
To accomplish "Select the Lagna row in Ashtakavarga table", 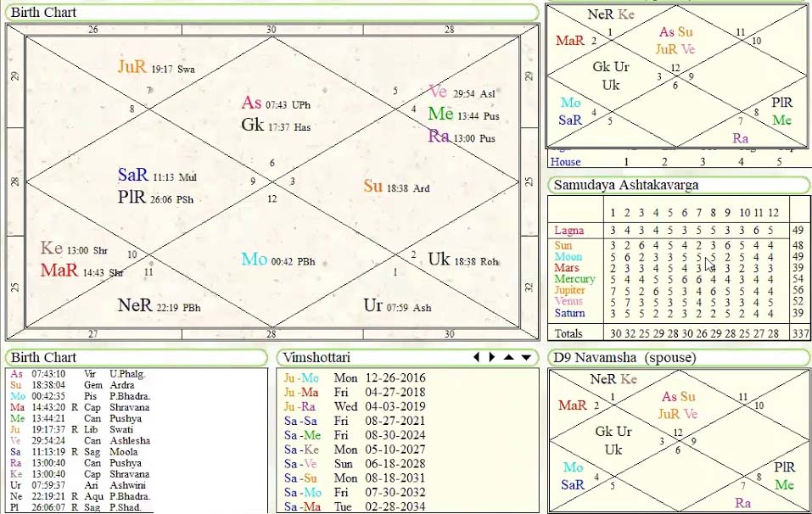I will 568,230.
